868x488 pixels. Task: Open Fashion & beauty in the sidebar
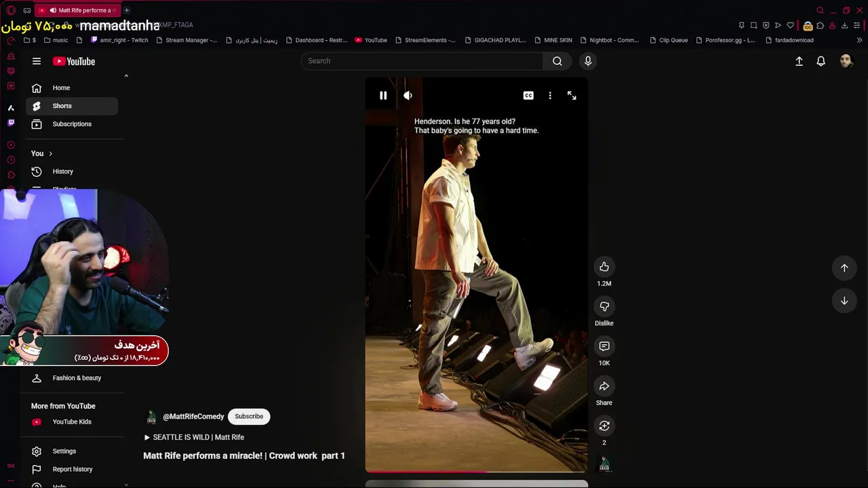tap(72, 378)
